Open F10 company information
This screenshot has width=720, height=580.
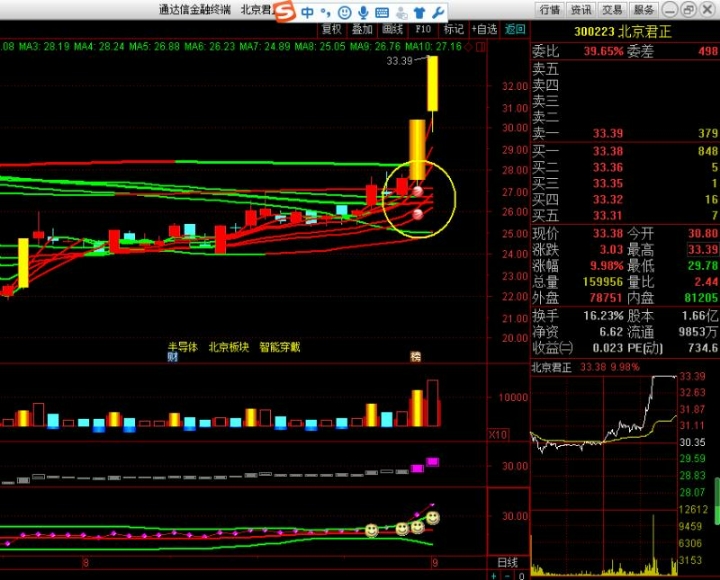pyautogui.click(x=423, y=29)
